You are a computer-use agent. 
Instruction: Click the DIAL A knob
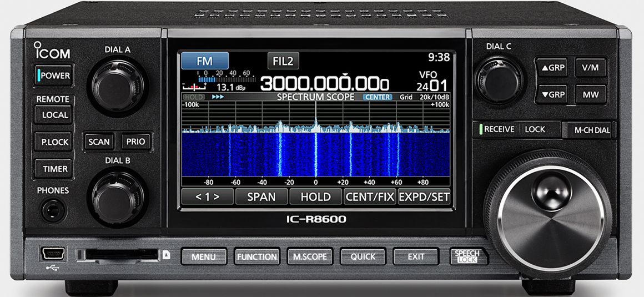coord(118,85)
